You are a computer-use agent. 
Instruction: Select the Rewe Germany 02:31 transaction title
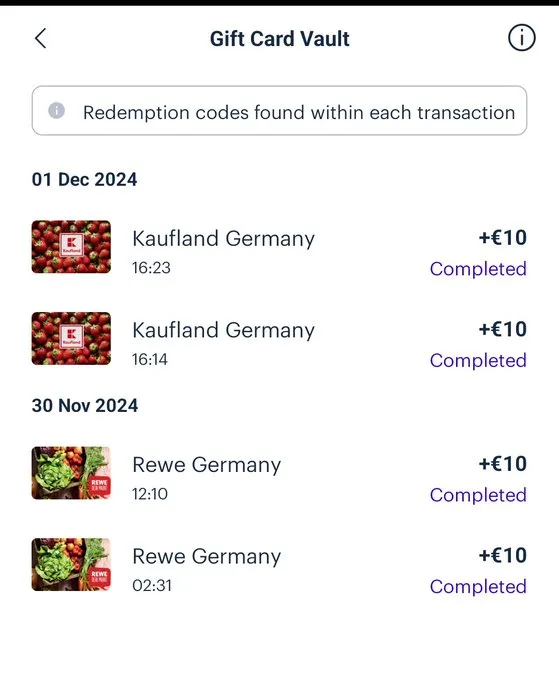pyautogui.click(x=206, y=556)
